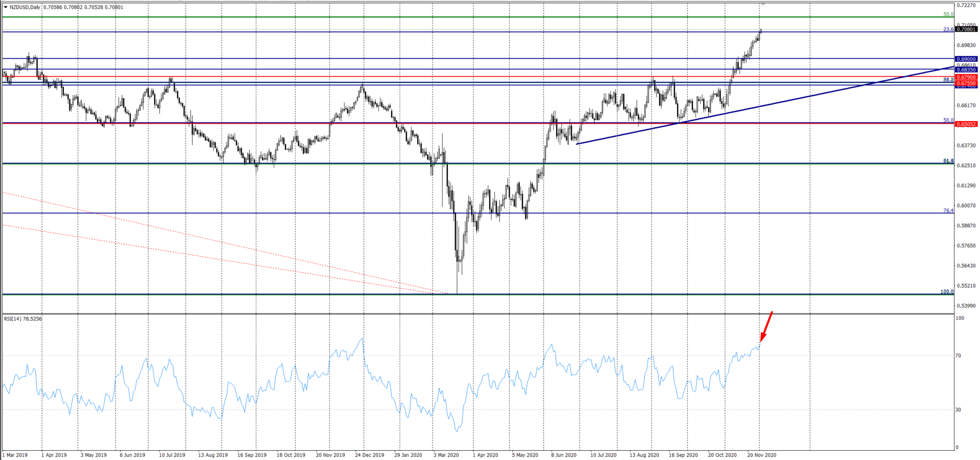Click the 76.4 Fibonacci level label
The image size is (980, 460).
click(948, 211)
